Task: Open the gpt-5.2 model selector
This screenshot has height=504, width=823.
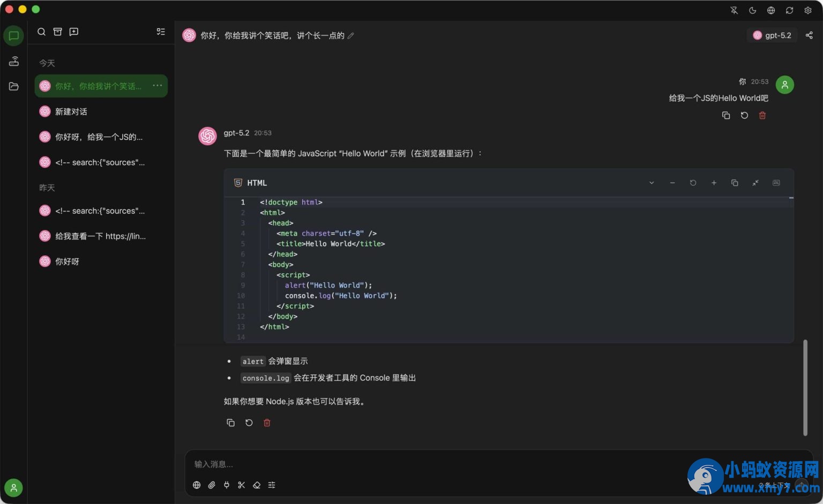Action: point(772,35)
